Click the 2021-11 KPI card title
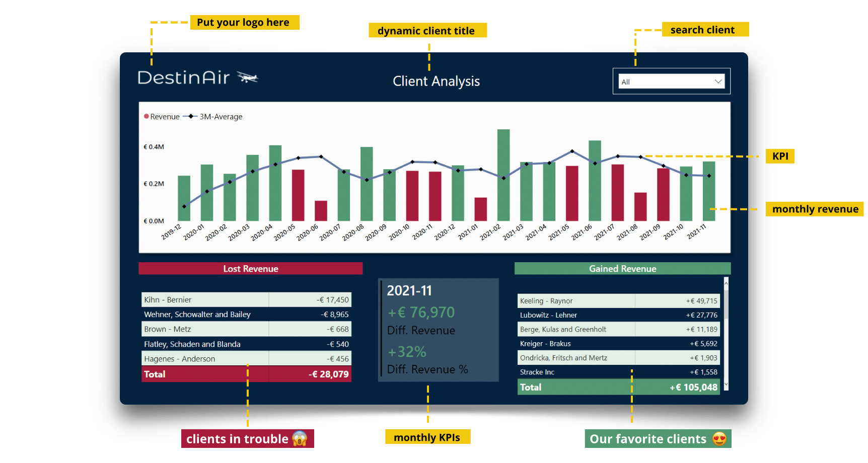Screen dimensions: 868x463 (409, 291)
